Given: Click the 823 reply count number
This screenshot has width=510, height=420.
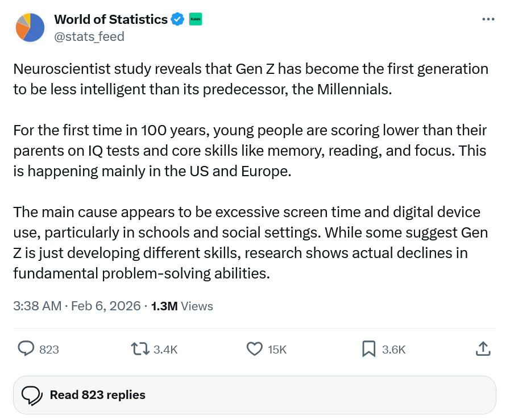Looking at the screenshot, I should click(x=49, y=350).
